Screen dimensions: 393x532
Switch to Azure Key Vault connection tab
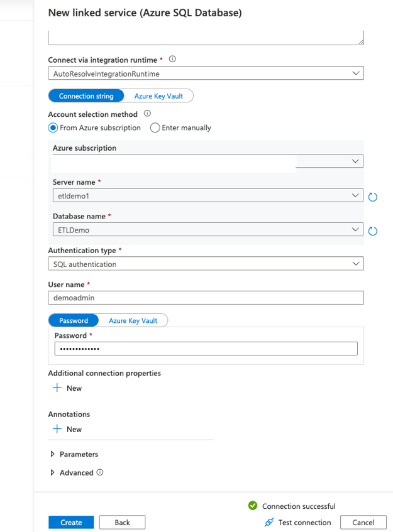[x=158, y=96]
